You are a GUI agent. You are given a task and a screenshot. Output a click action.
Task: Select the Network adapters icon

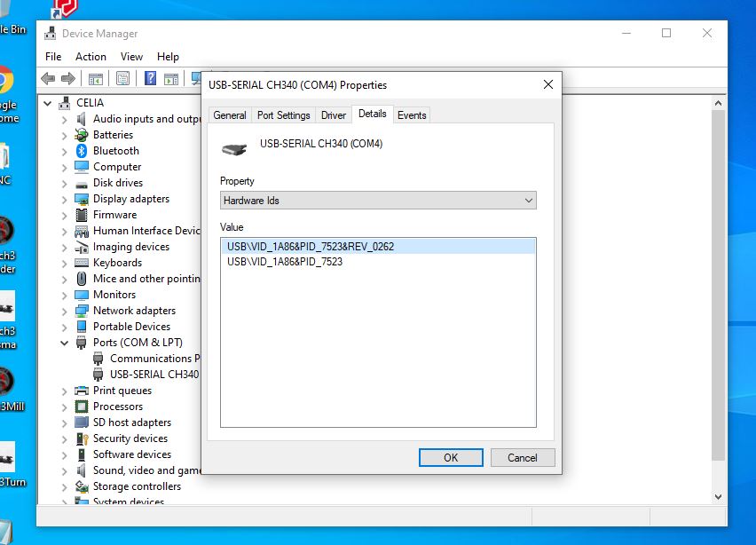82,311
